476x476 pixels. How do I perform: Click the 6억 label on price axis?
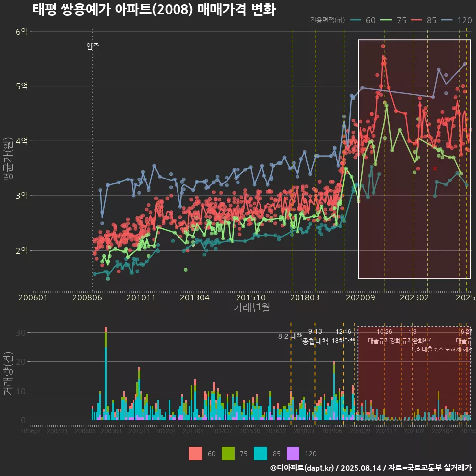click(22, 31)
